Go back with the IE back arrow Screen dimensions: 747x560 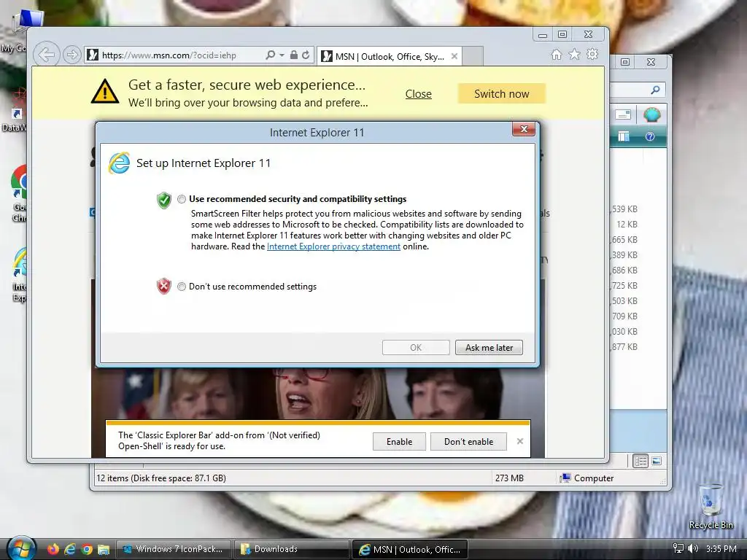tap(46, 55)
